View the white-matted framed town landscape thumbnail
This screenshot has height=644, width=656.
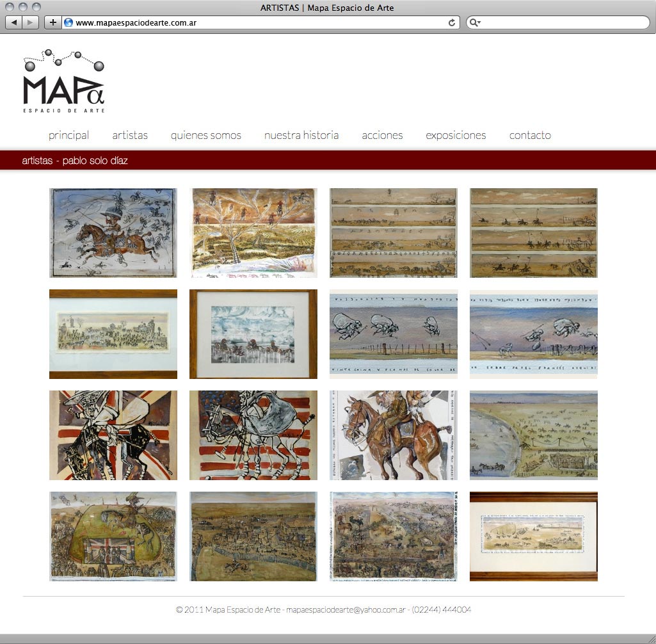[x=113, y=334]
